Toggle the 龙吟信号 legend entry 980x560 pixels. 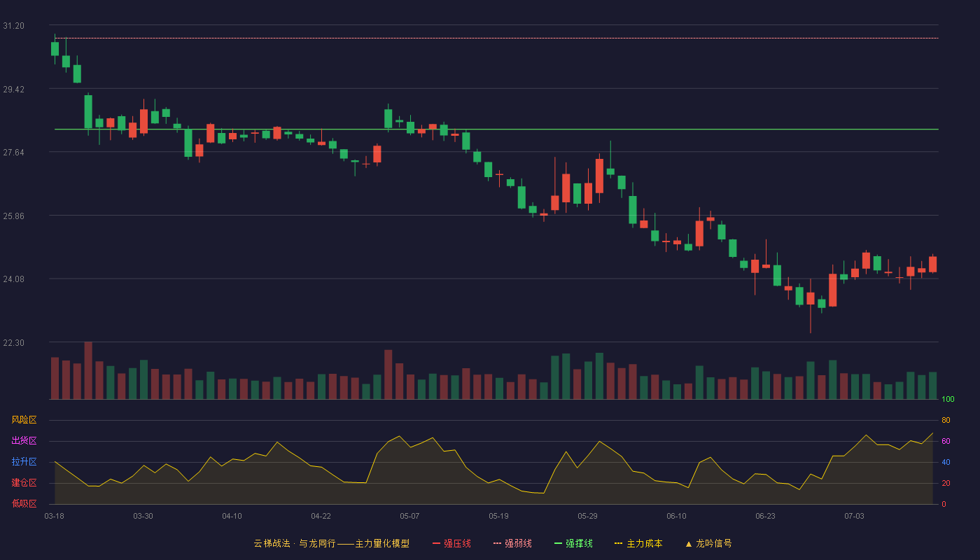[x=708, y=543]
